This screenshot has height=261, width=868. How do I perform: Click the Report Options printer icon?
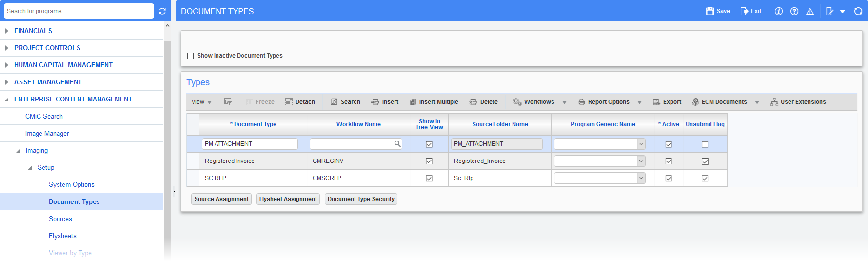click(582, 102)
